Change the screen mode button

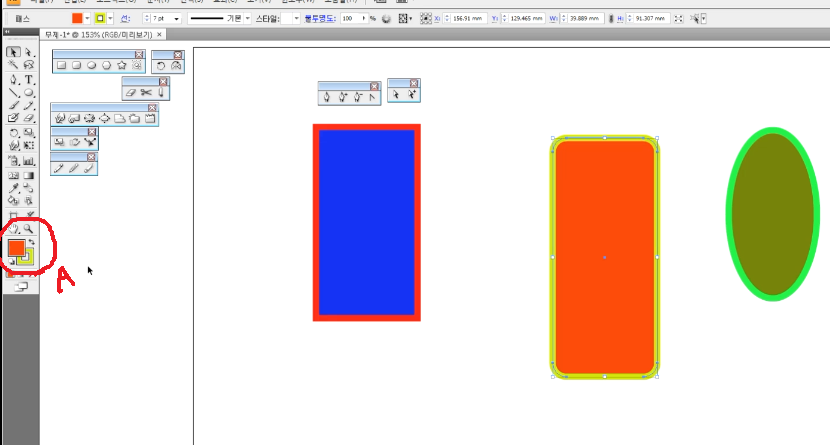click(x=21, y=287)
